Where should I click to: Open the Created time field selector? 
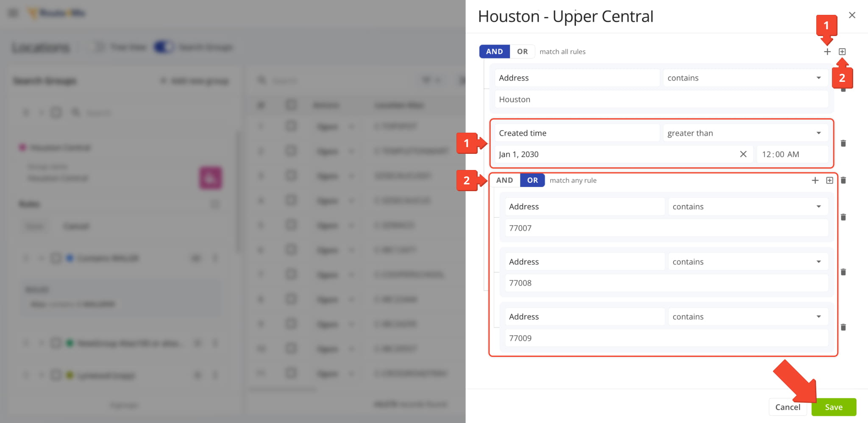(x=577, y=133)
